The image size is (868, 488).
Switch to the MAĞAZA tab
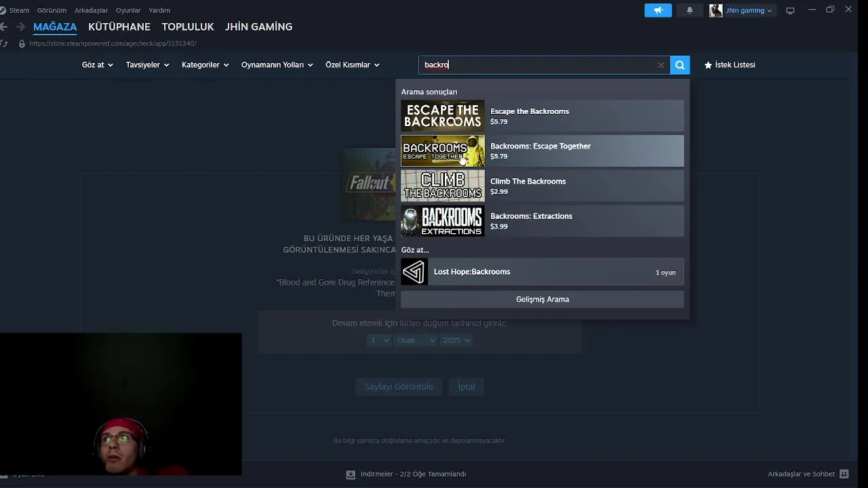pyautogui.click(x=55, y=27)
